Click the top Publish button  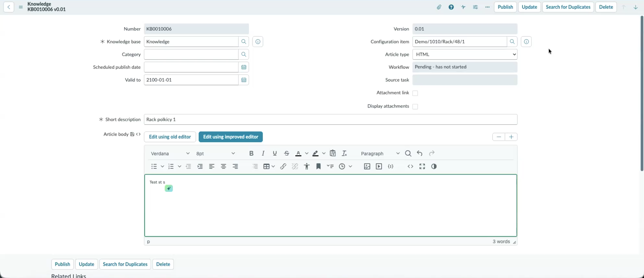tap(505, 7)
